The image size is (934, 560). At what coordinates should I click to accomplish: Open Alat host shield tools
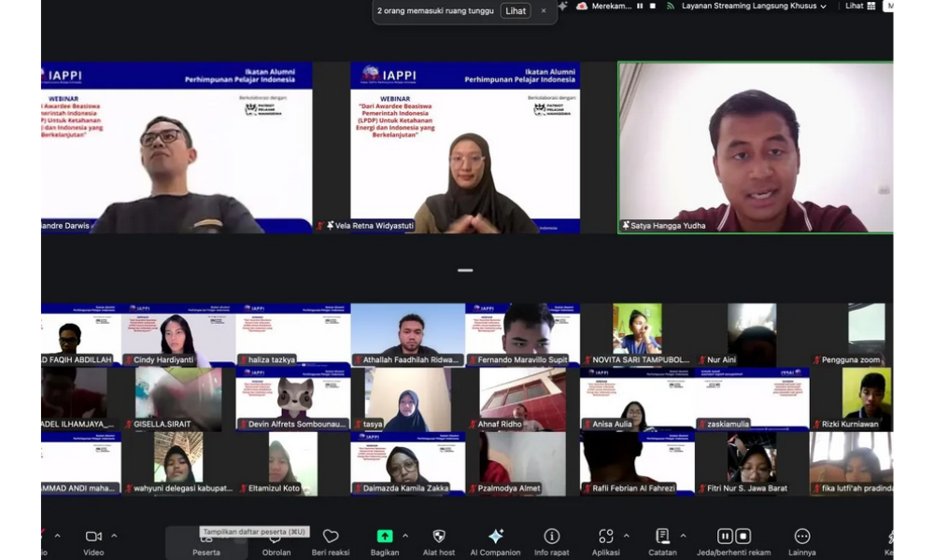439,537
